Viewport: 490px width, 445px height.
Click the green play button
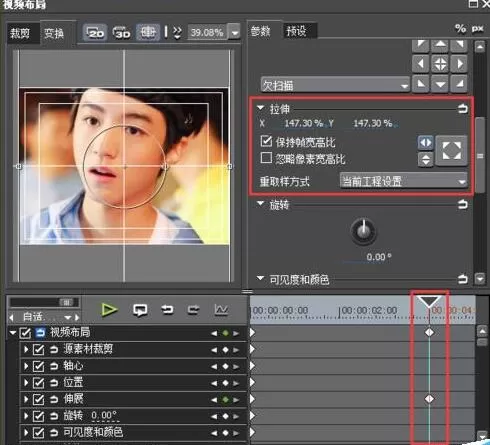(x=110, y=310)
